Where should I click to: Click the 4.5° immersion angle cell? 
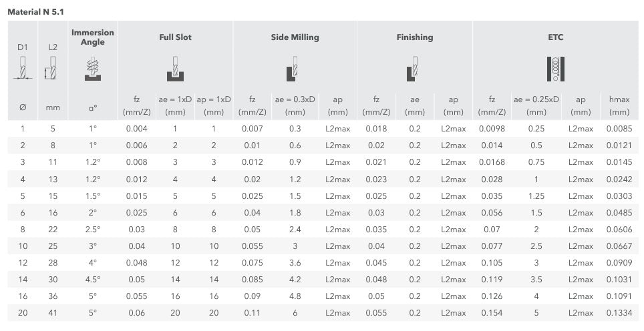tap(93, 280)
